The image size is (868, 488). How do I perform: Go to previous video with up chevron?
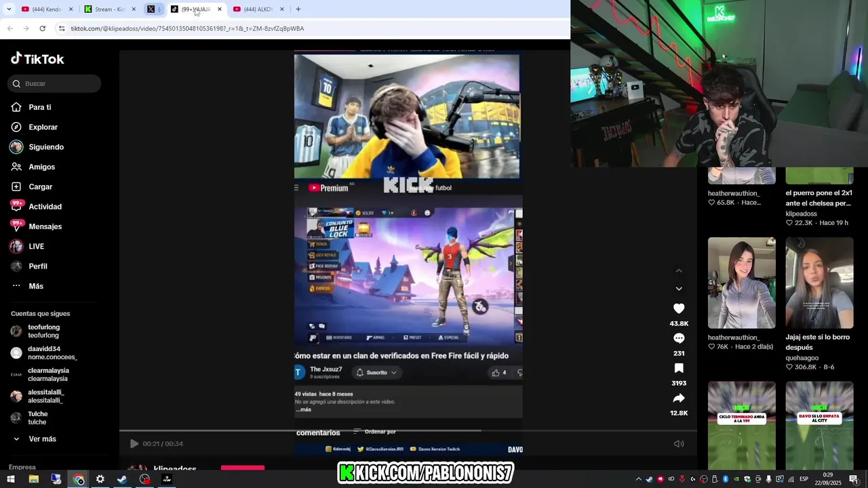click(679, 270)
